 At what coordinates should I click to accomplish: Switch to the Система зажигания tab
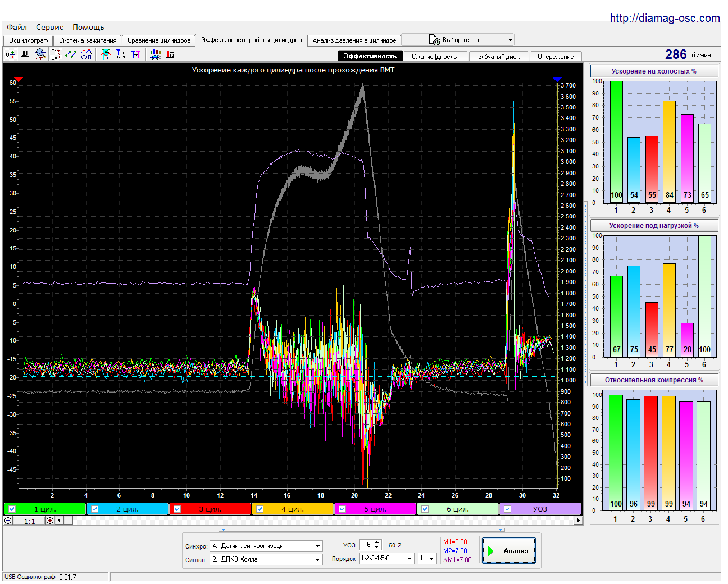tap(88, 40)
